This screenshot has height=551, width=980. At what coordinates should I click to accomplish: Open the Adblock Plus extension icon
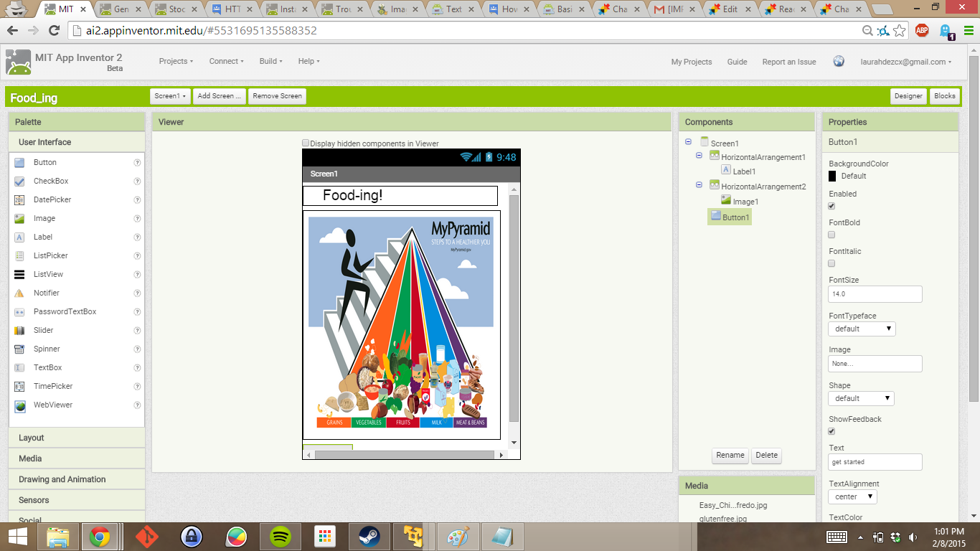922,31
